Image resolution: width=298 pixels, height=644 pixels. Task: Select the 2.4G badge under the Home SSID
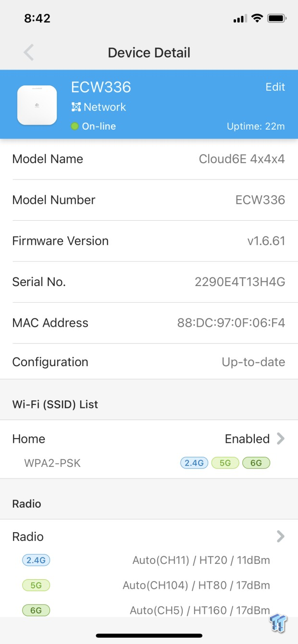(194, 463)
